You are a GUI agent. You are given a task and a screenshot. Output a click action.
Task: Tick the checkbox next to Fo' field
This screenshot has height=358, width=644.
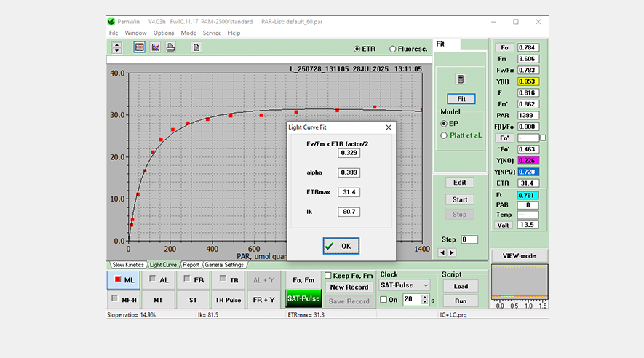543,138
